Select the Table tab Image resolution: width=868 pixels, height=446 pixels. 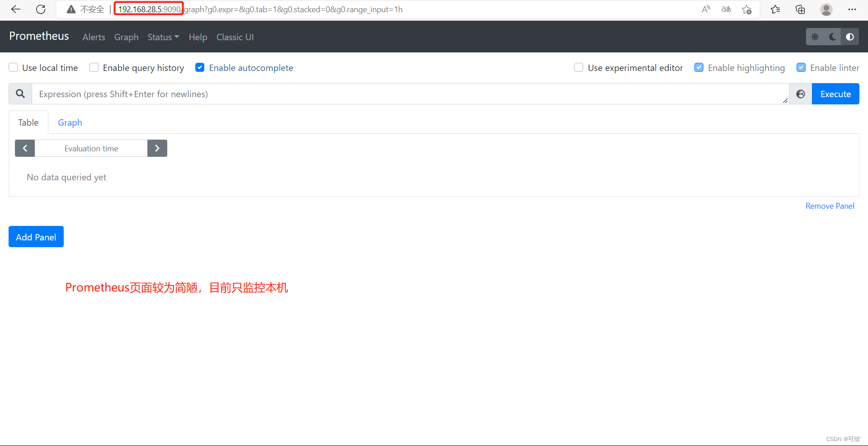[x=28, y=122]
